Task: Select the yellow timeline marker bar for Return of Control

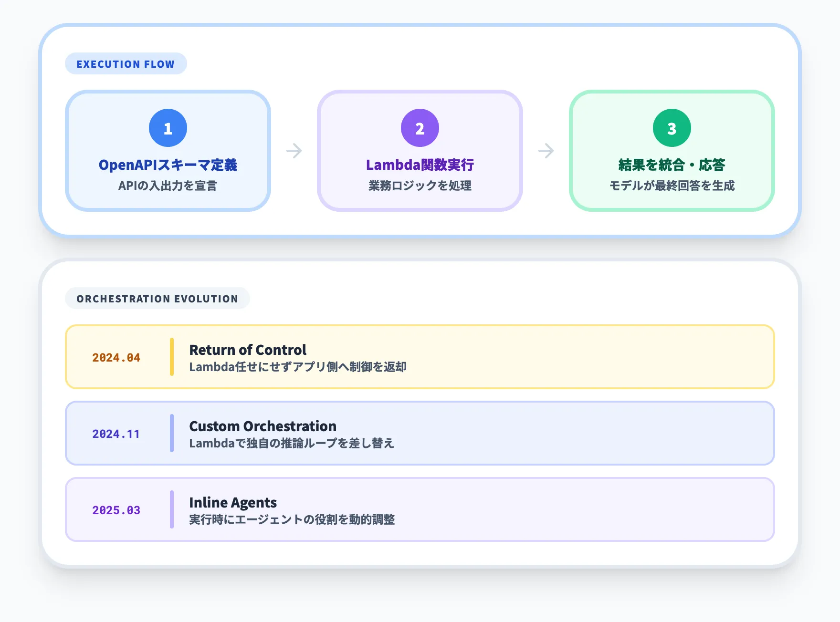Action: [172, 357]
